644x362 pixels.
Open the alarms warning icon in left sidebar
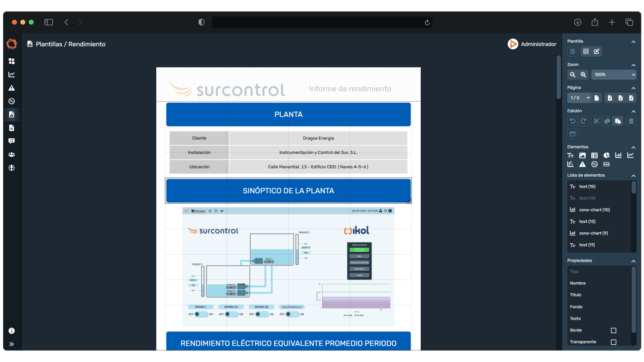click(x=12, y=88)
